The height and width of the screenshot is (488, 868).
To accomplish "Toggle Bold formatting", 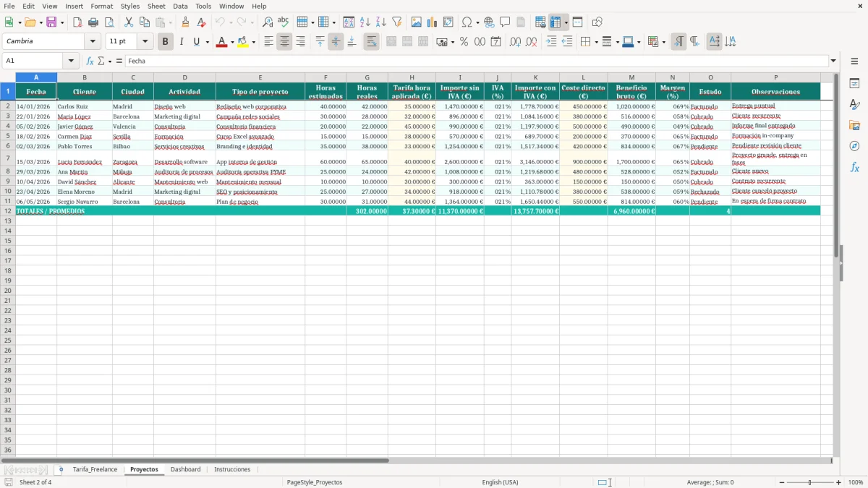I will pos(166,42).
